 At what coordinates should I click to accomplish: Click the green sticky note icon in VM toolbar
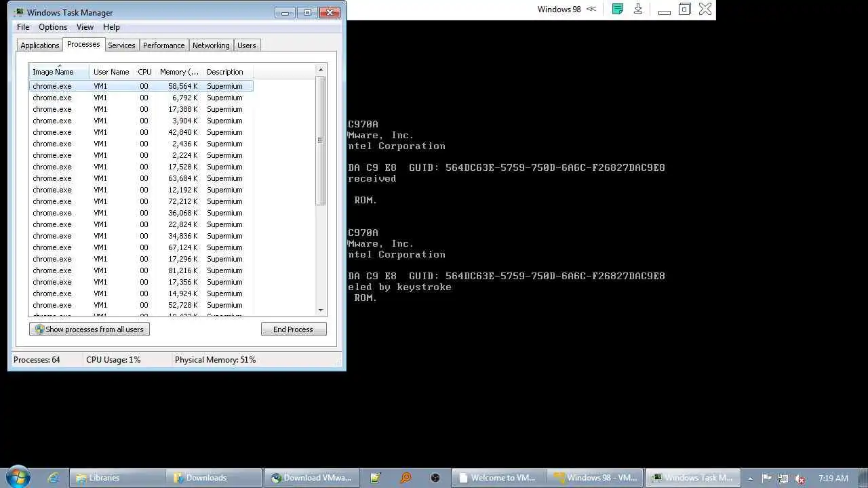[617, 9]
